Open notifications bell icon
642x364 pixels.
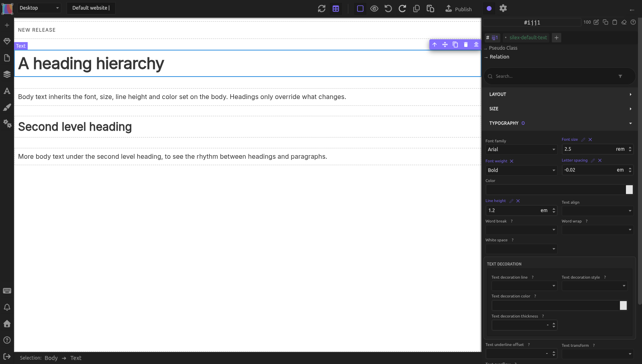coord(7,307)
